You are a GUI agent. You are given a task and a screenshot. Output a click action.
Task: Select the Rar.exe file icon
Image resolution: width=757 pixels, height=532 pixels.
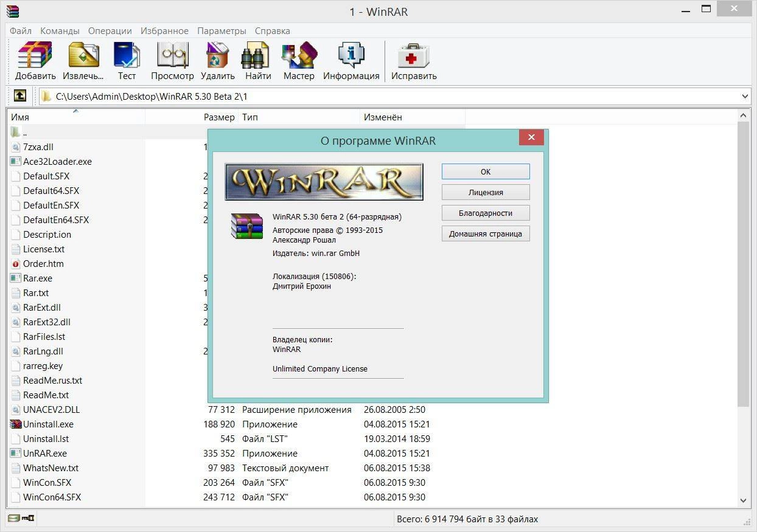point(16,278)
